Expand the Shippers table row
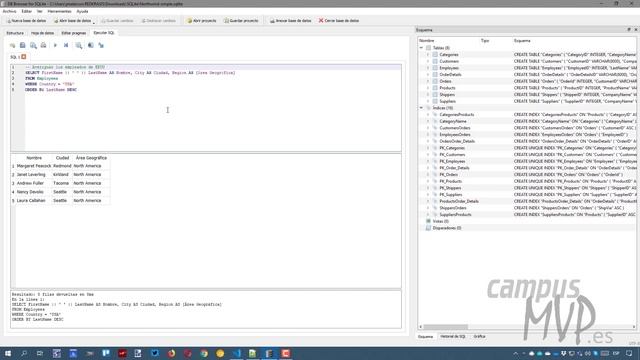The height and width of the screenshot is (360, 640). (428, 94)
